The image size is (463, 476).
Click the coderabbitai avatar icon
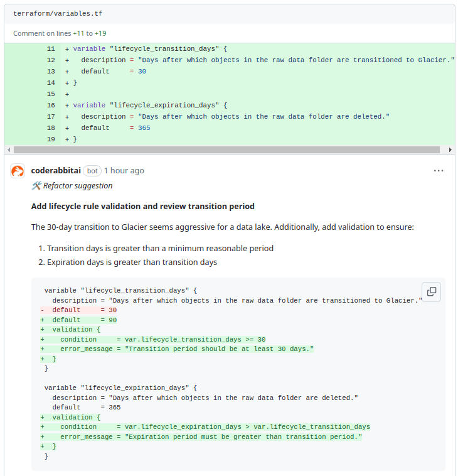[x=18, y=171]
